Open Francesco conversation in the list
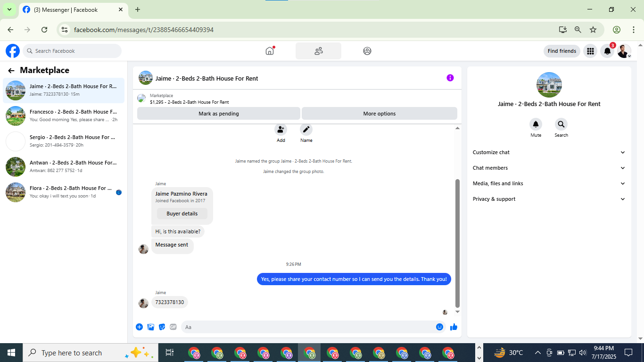The image size is (644, 362). point(64,115)
